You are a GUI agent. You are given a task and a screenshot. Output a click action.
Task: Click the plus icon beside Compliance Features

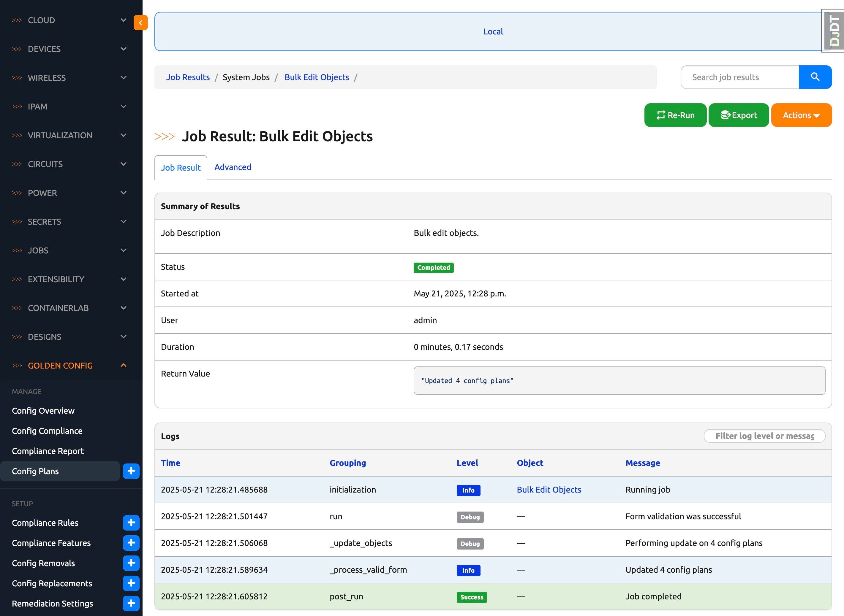click(131, 542)
